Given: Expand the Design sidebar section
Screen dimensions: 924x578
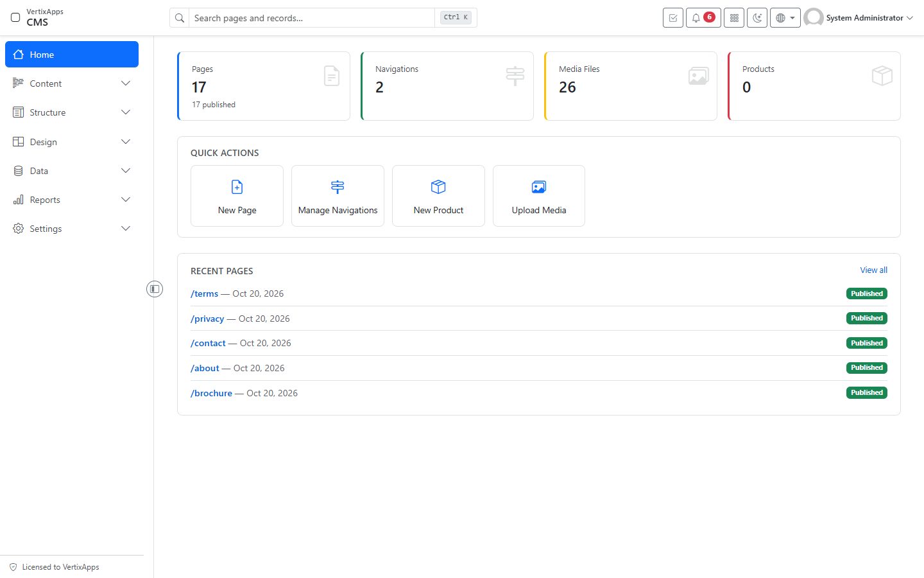Looking at the screenshot, I should click(72, 142).
